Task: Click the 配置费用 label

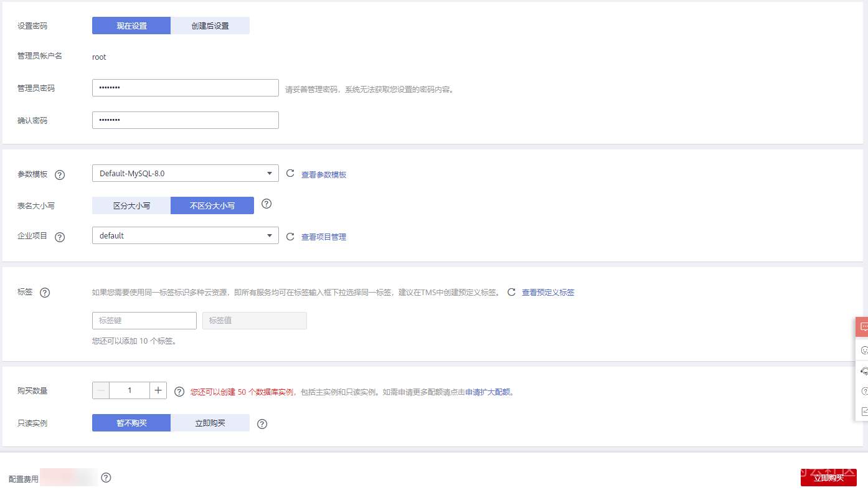Action: (x=24, y=479)
